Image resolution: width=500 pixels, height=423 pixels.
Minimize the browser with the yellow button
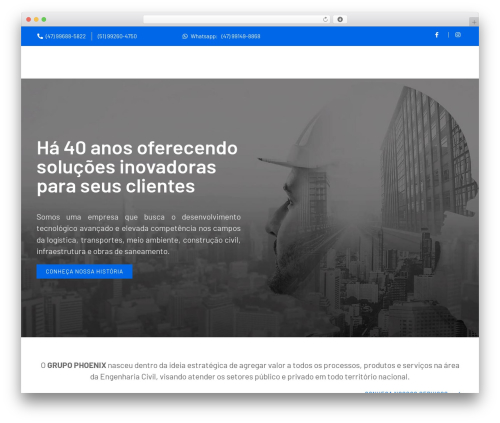(x=36, y=20)
